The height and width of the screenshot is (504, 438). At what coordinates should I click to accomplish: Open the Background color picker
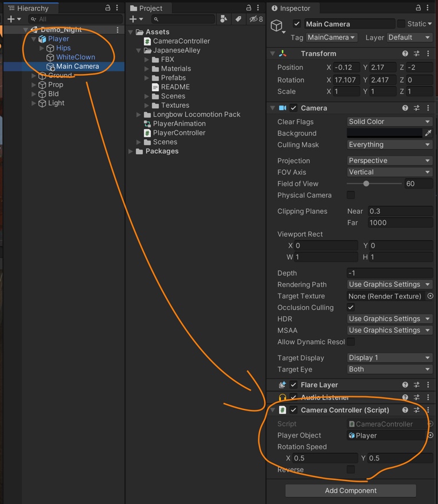(384, 133)
